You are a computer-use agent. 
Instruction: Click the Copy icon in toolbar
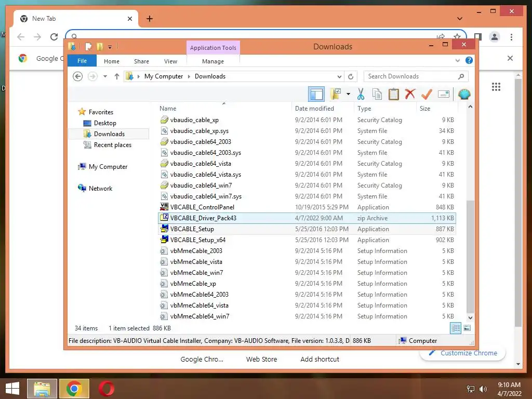point(377,94)
